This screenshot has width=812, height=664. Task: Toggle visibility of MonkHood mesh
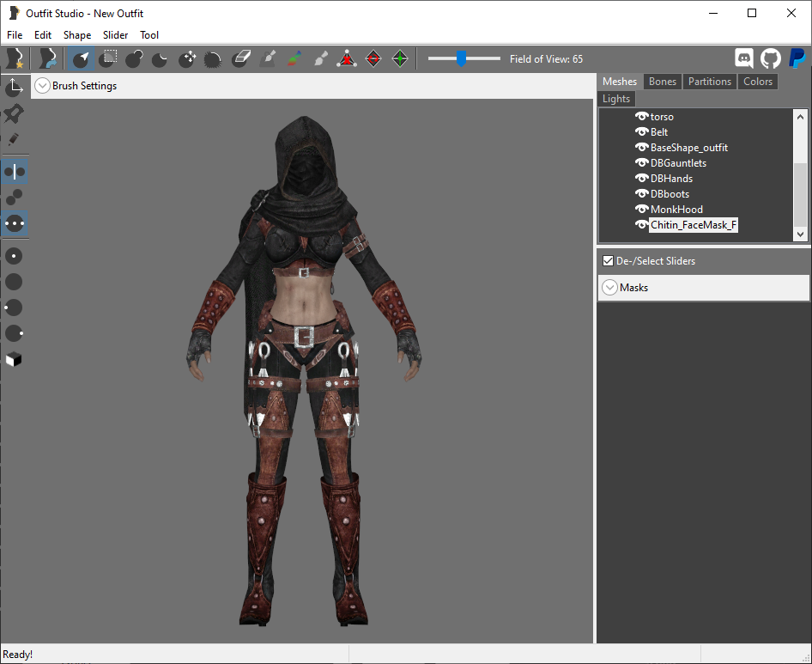pos(642,210)
